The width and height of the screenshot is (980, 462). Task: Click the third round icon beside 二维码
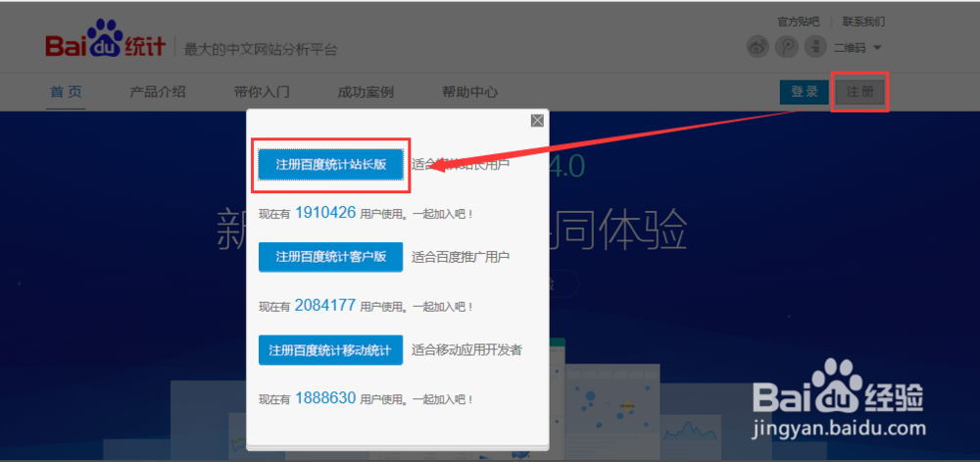point(815,47)
